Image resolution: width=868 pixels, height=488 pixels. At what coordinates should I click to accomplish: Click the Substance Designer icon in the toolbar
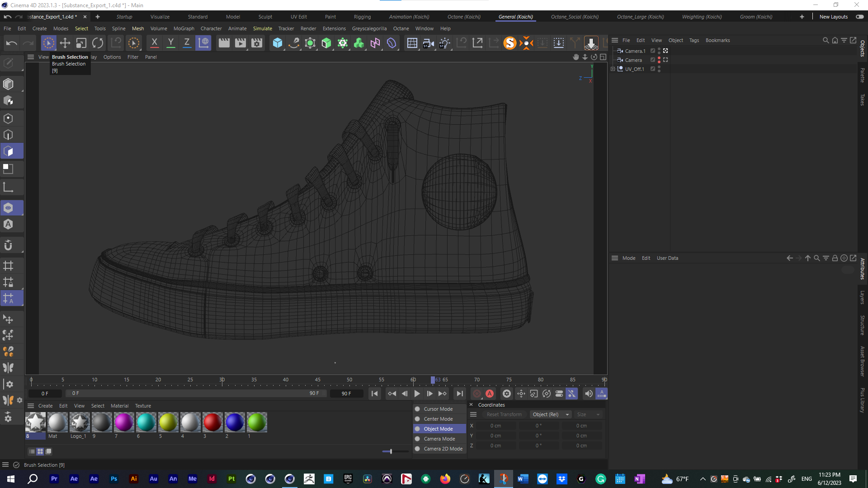click(x=509, y=42)
